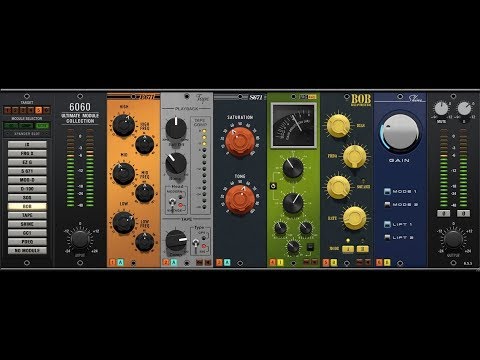The image size is (480, 360).
Task: Click the bottom Tape knob on Tape module
Action: 176,240
